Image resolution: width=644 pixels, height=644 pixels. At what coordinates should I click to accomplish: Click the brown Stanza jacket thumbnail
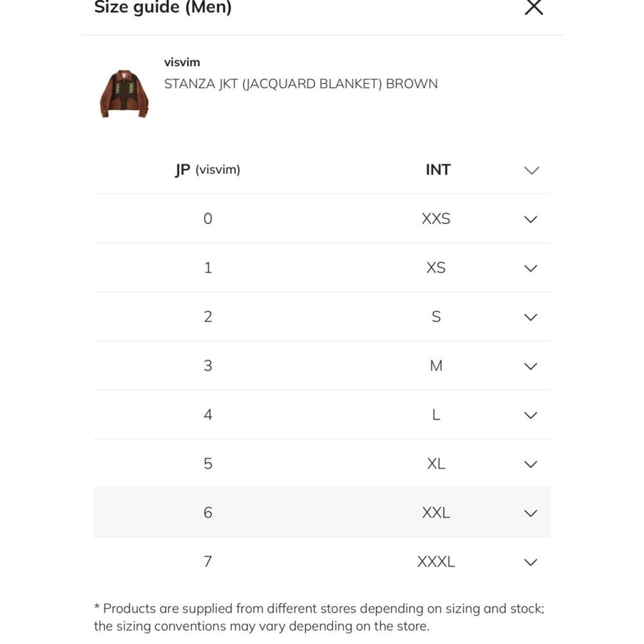tap(124, 94)
